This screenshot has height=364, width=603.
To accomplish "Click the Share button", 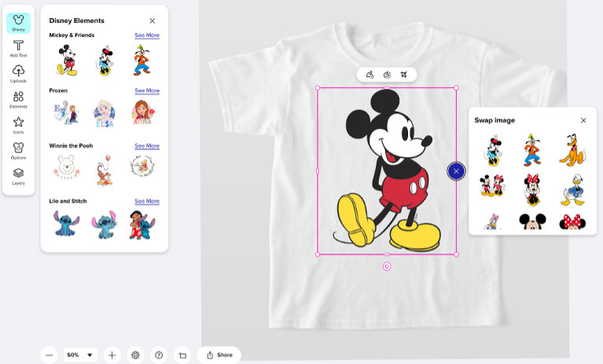I will pyautogui.click(x=219, y=355).
